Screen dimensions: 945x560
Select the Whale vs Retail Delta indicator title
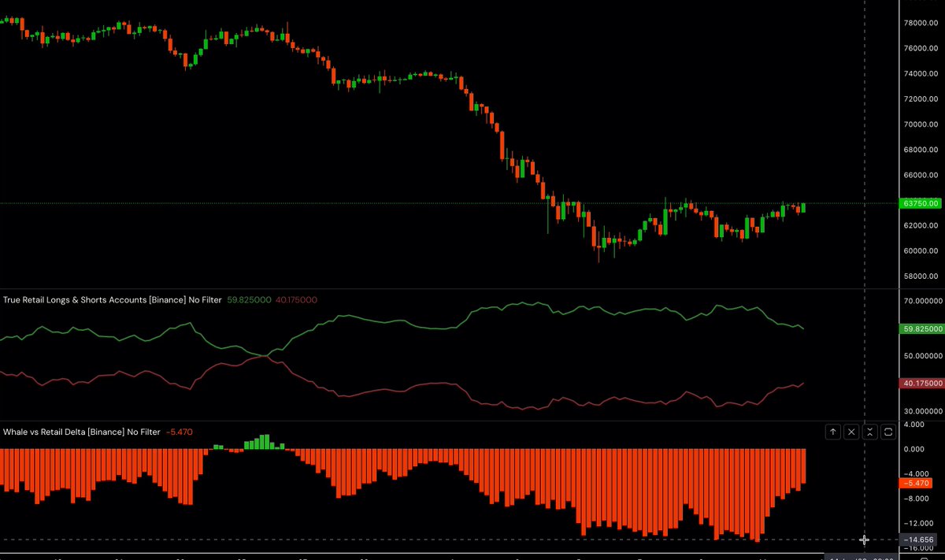click(x=82, y=432)
